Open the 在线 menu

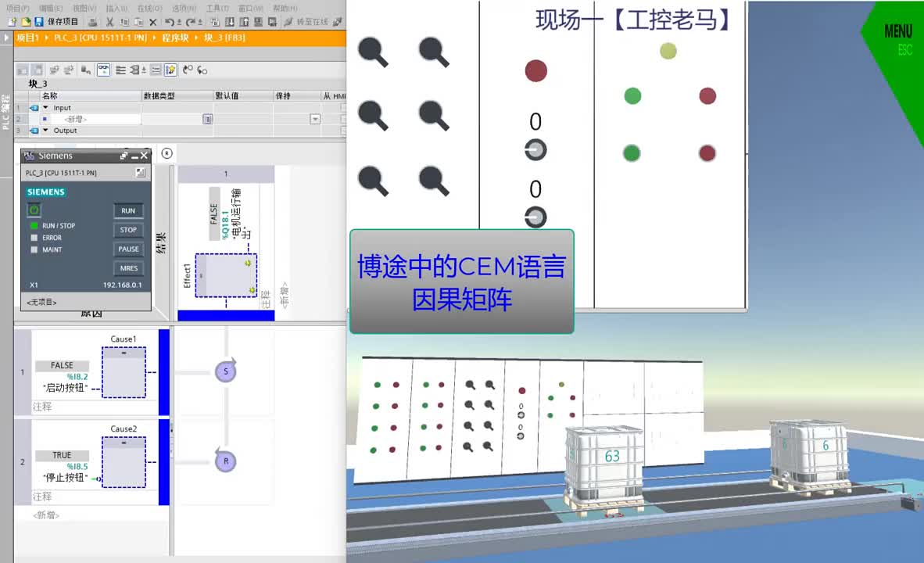[149, 9]
